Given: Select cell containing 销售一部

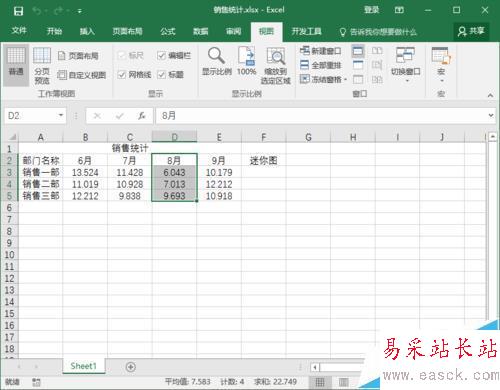Looking at the screenshot, I should 41,172.
